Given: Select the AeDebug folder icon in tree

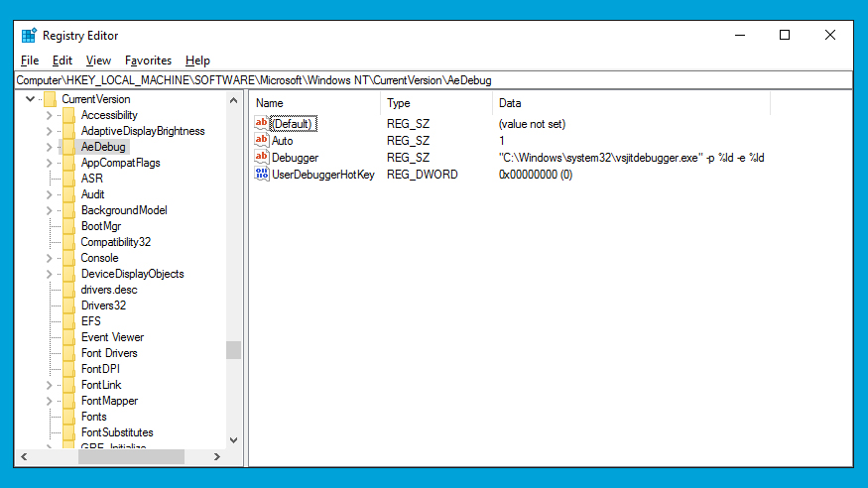Looking at the screenshot, I should 68,147.
